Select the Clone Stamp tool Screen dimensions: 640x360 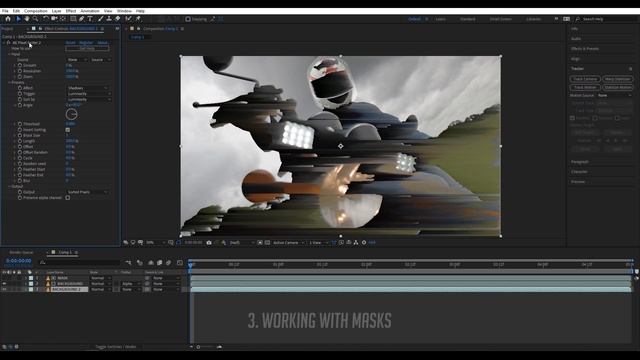[109, 19]
